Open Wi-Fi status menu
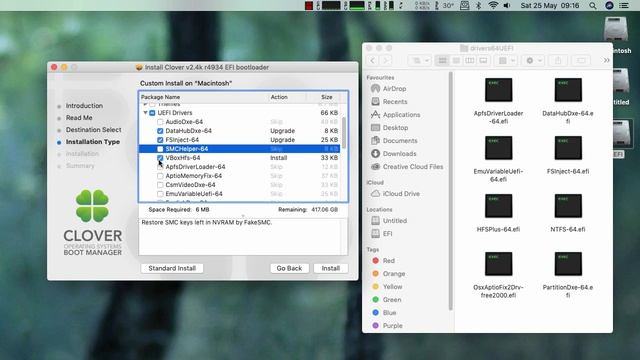 point(493,6)
